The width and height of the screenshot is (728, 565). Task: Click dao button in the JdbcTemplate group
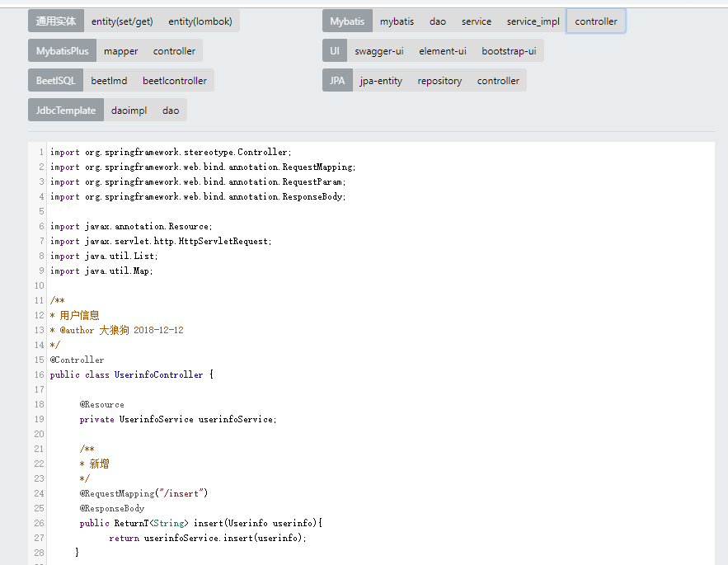pyautogui.click(x=171, y=111)
